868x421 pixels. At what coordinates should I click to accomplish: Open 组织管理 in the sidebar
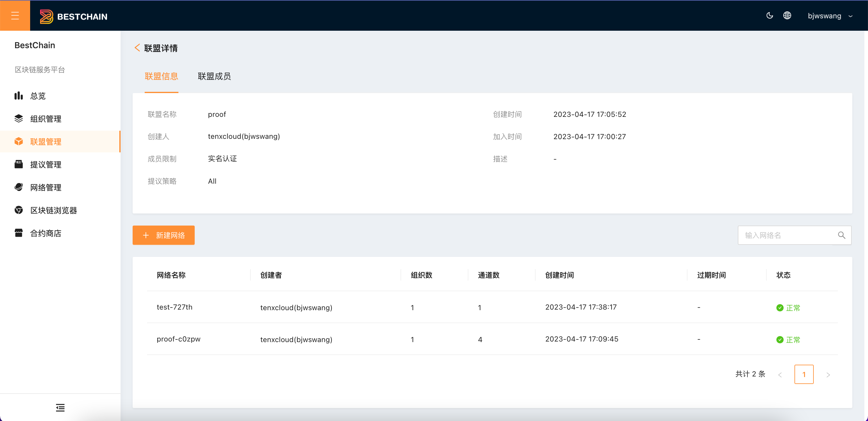coord(60,119)
